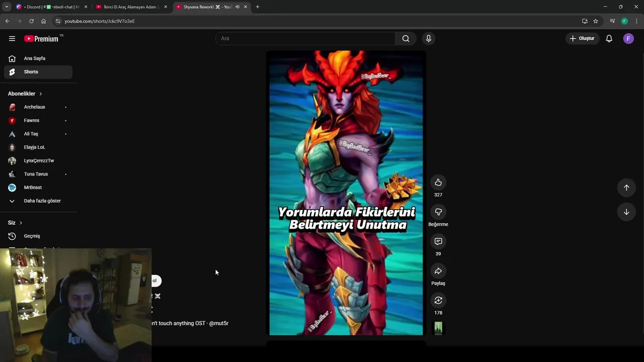The width and height of the screenshot is (644, 362).
Task: Open a new browser tab
Action: click(x=258, y=7)
